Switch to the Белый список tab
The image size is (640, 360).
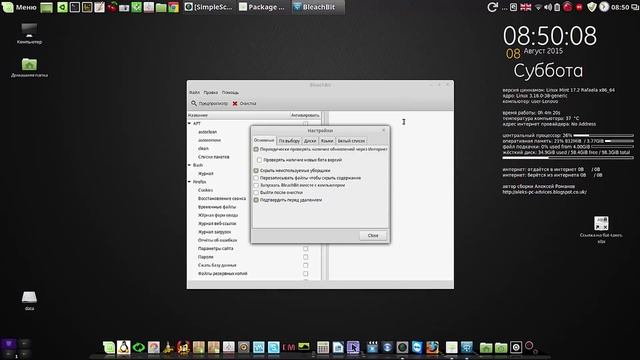351,141
